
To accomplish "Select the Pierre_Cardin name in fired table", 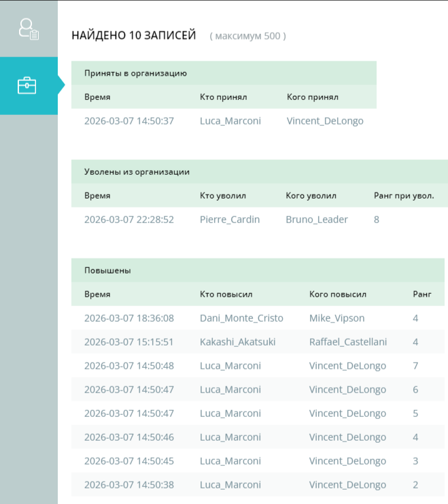I will (230, 220).
